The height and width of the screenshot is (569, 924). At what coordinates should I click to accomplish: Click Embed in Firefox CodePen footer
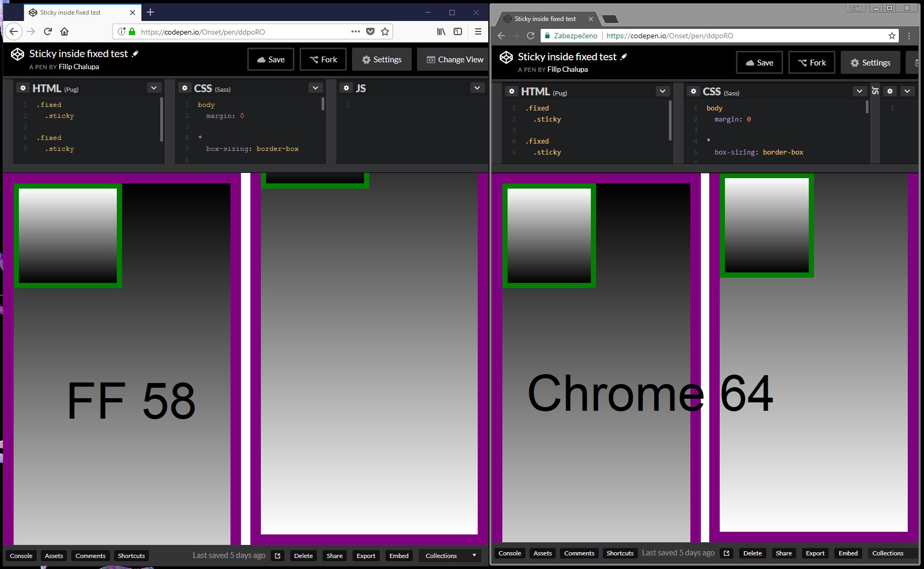pyautogui.click(x=399, y=555)
